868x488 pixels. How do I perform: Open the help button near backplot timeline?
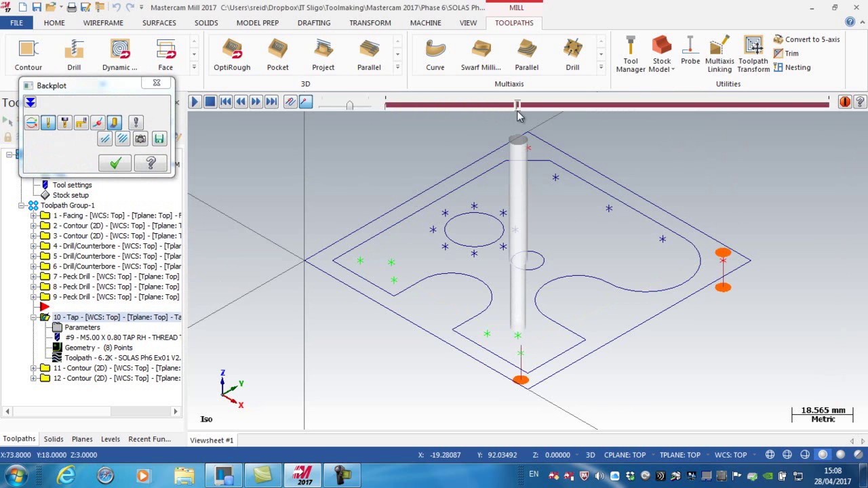(860, 102)
